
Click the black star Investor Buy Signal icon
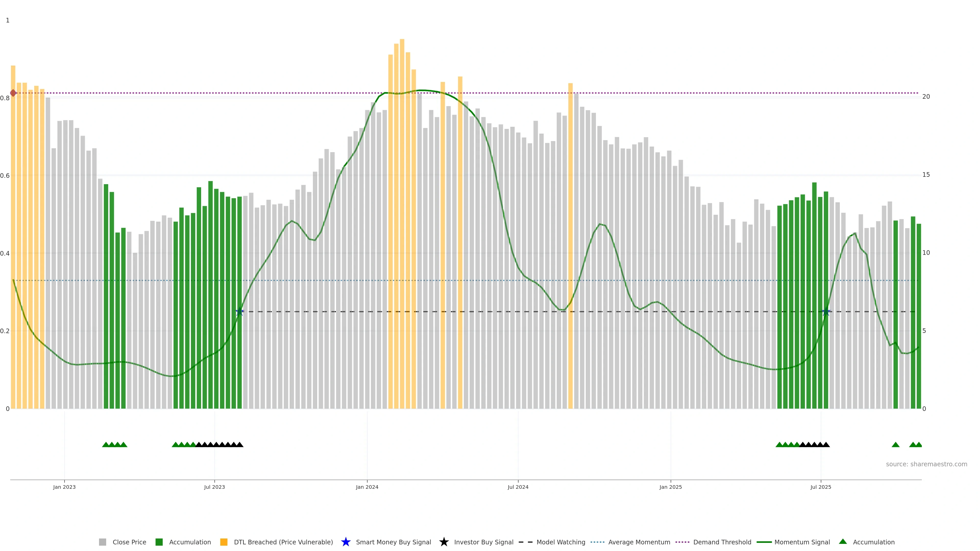point(444,542)
